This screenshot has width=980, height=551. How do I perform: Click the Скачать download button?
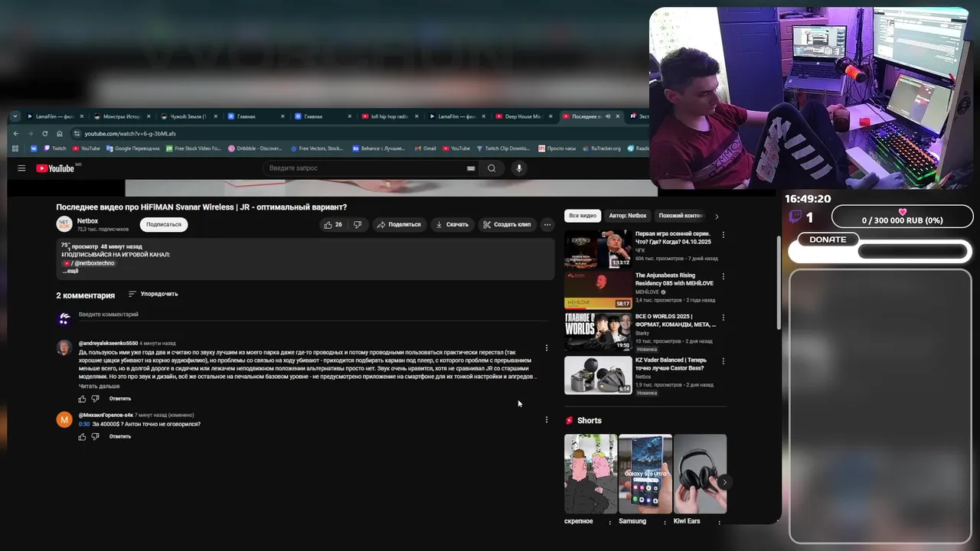pos(452,224)
